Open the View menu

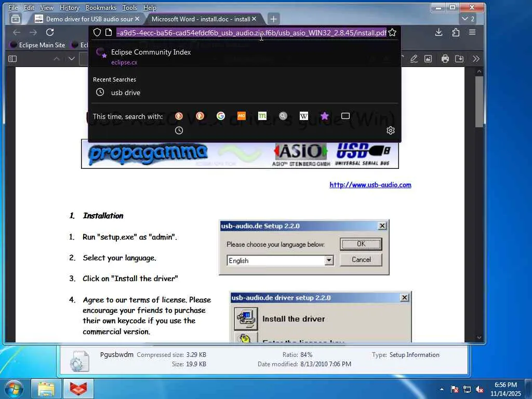coord(47,7)
